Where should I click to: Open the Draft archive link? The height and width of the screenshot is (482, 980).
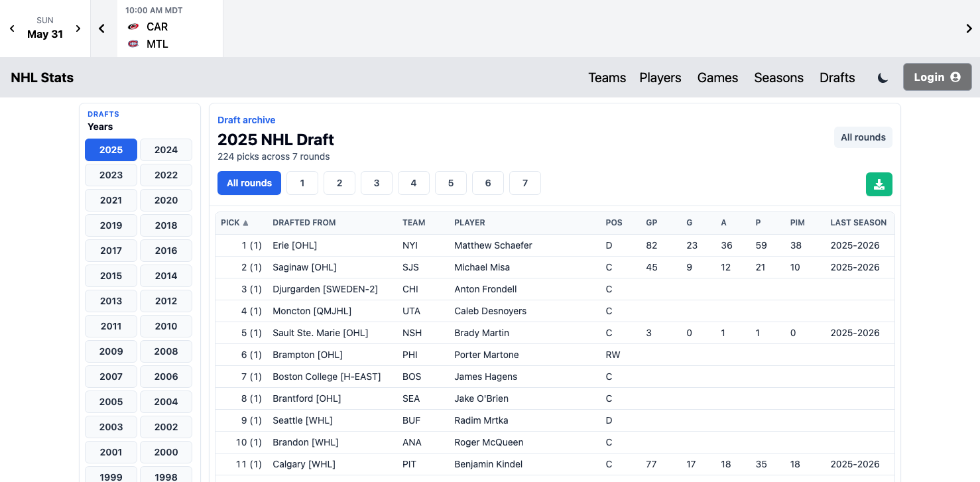pos(246,120)
